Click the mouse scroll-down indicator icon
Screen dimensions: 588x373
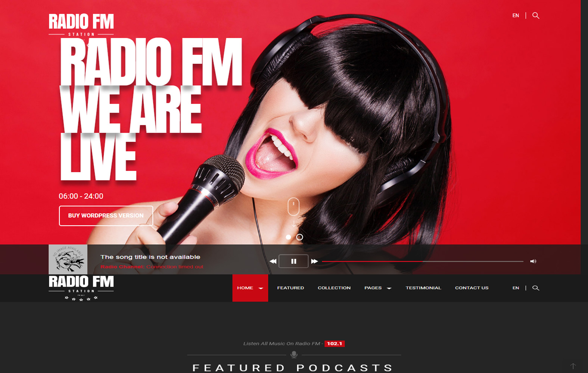click(293, 207)
